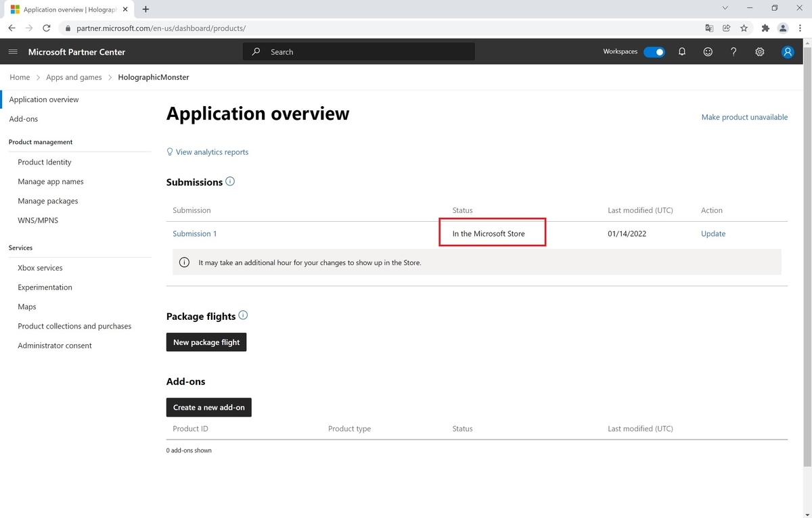812x518 pixels.
Task: Open Add-ons in the sidebar
Action: click(x=24, y=119)
